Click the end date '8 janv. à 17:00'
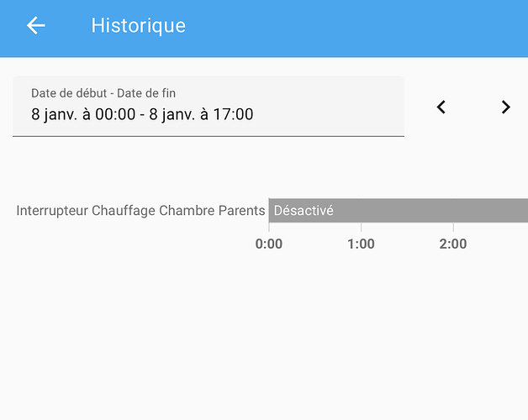The width and height of the screenshot is (528, 420). 202,114
